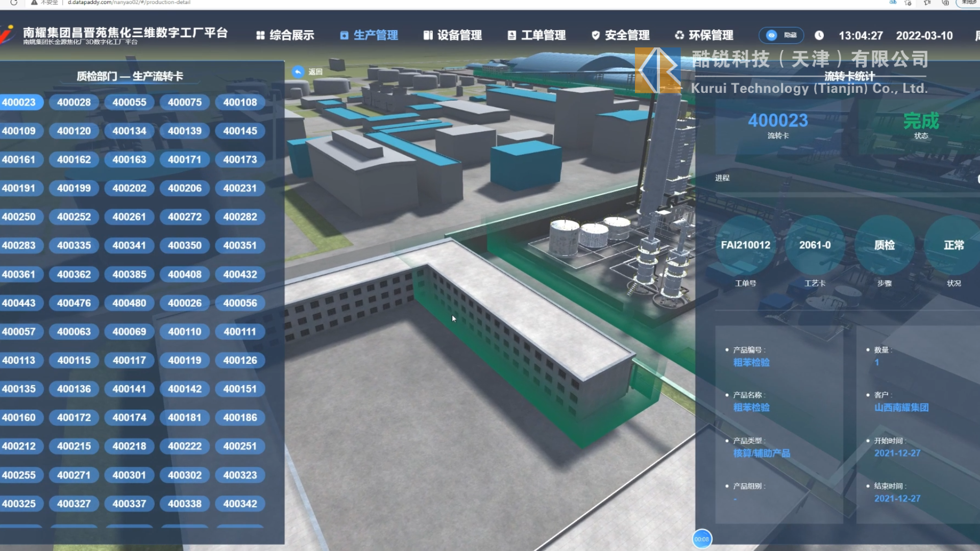
Task: Select flow card 400108
Action: pos(240,102)
